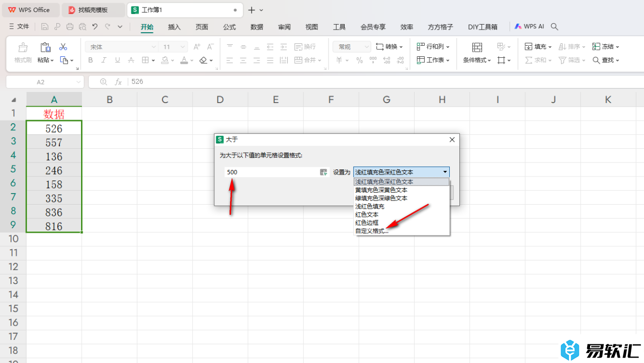Click the Undo arrow icon

[x=95, y=27]
